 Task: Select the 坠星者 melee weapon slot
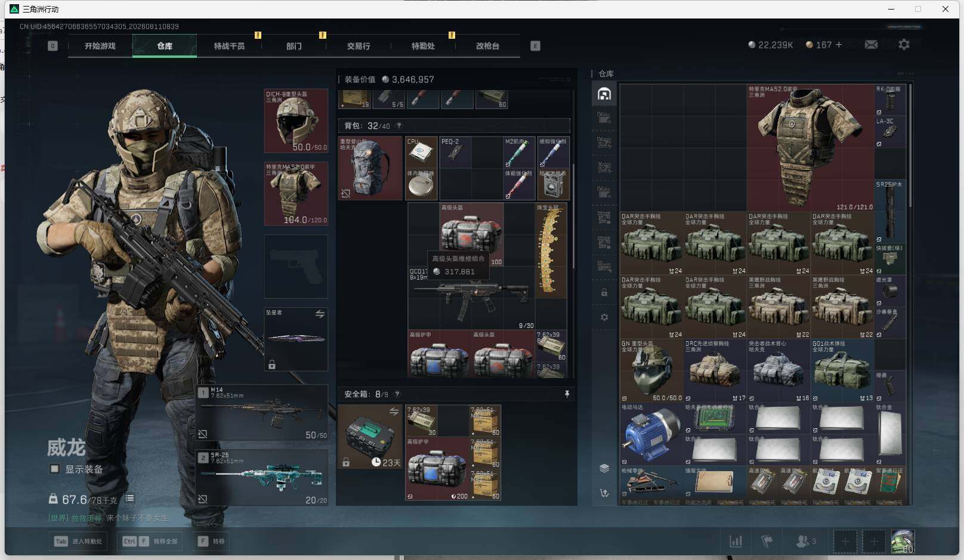click(296, 339)
